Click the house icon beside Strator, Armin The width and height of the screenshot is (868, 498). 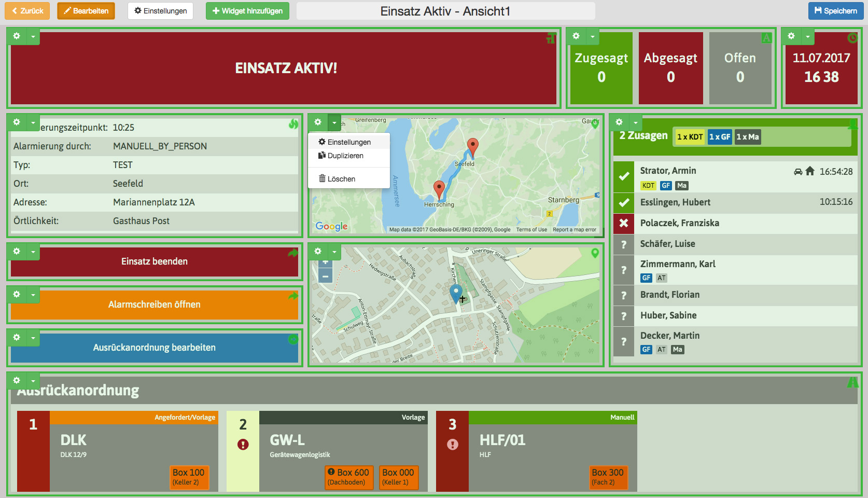tap(810, 171)
